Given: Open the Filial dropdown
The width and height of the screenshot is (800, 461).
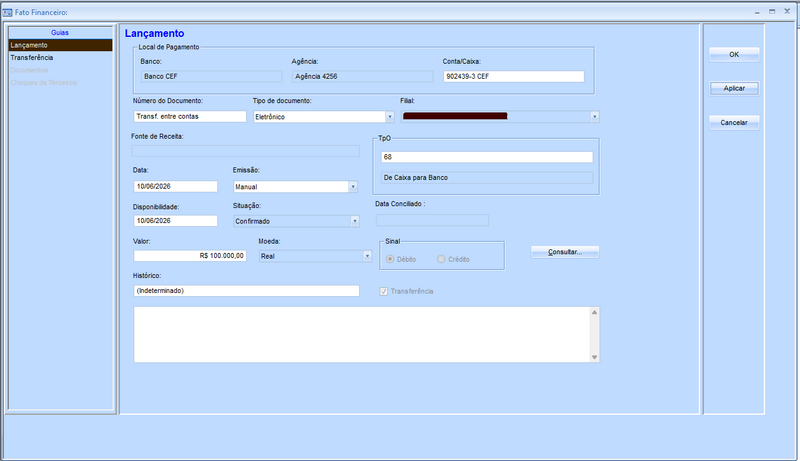Looking at the screenshot, I should pyautogui.click(x=594, y=117).
